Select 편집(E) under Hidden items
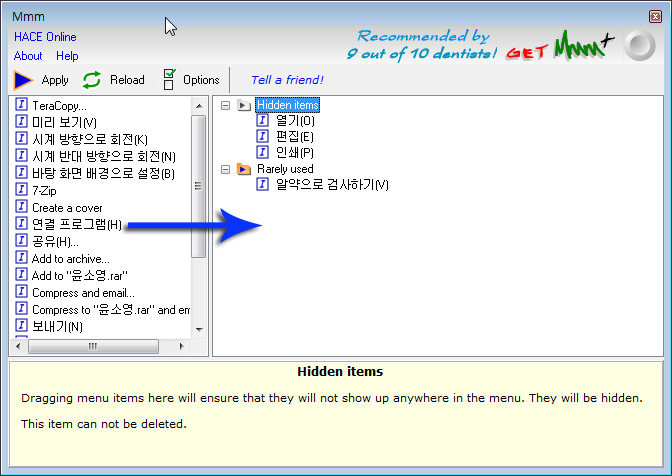The width and height of the screenshot is (672, 476). [294, 137]
